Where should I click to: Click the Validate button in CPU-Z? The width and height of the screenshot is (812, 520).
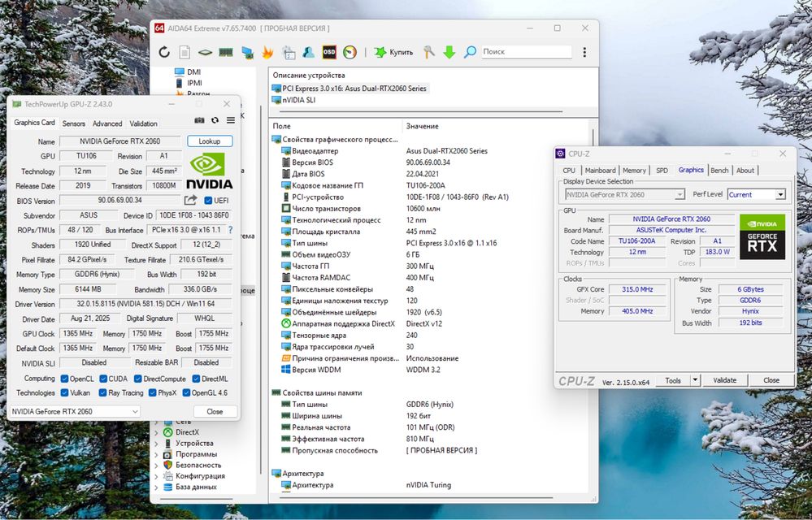[724, 380]
